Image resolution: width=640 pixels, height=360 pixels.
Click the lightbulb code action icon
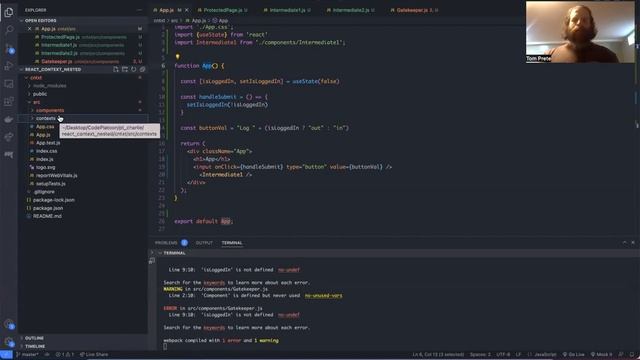pyautogui.click(x=177, y=57)
